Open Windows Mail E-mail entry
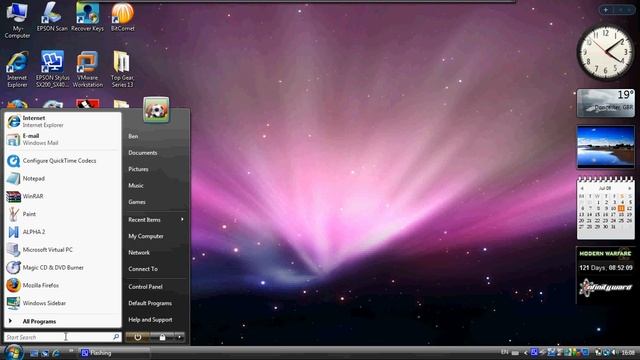The width and height of the screenshot is (640, 360). tap(62, 139)
